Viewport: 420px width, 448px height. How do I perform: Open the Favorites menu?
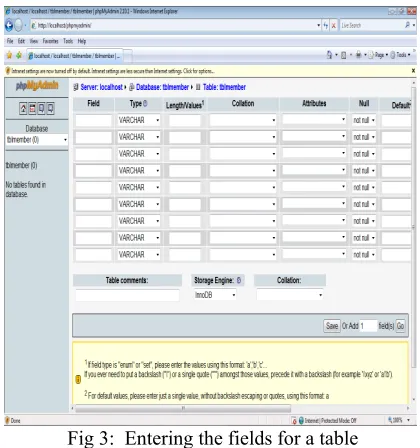point(50,41)
